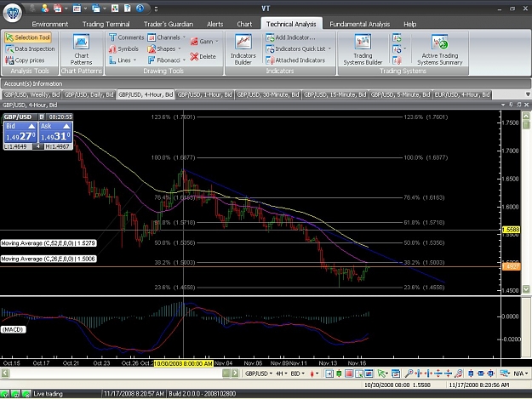Open the VT application orb menu
The height and width of the screenshot is (399, 532).
coord(13,13)
